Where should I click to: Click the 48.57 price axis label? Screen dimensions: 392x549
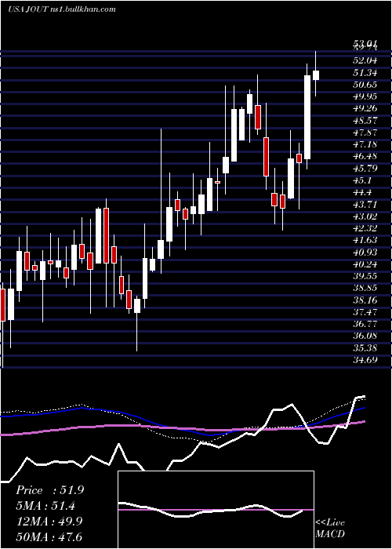tap(365, 121)
